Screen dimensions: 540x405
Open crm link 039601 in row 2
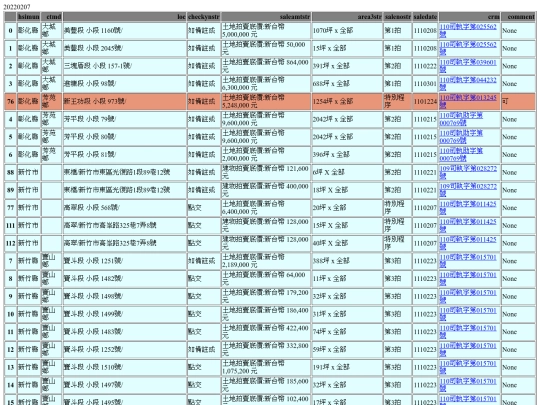(x=468, y=66)
